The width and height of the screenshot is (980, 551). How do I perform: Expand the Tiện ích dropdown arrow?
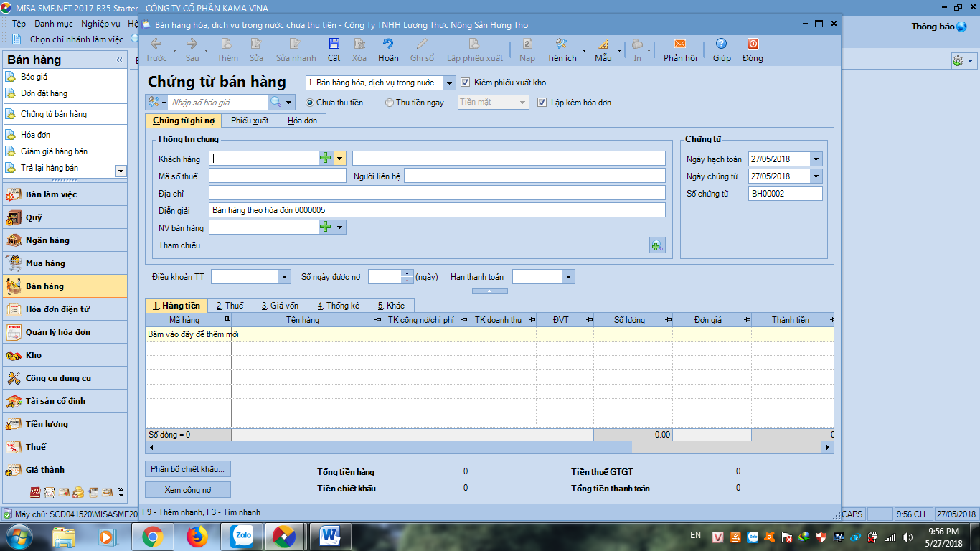coord(584,50)
